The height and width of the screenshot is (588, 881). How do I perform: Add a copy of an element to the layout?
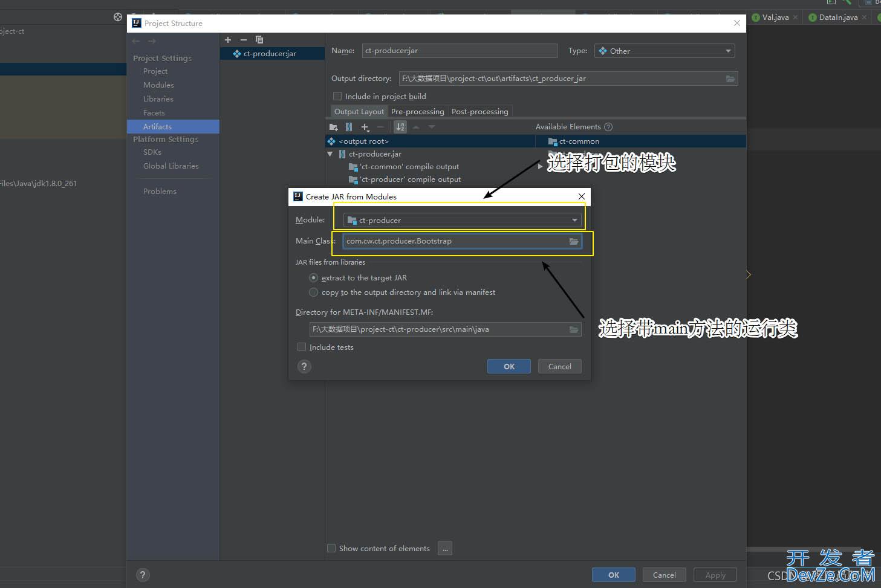pyautogui.click(x=365, y=127)
